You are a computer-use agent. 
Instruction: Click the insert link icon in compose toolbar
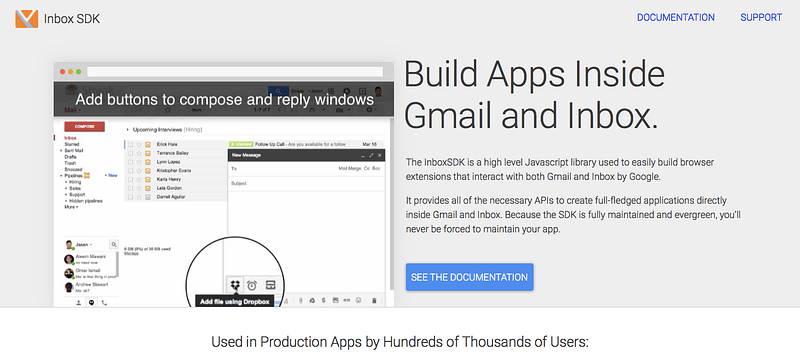pyautogui.click(x=347, y=301)
